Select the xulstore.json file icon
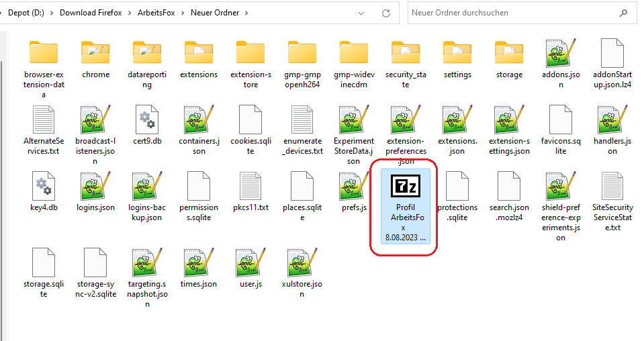The width and height of the screenshot is (644, 341). [x=302, y=262]
